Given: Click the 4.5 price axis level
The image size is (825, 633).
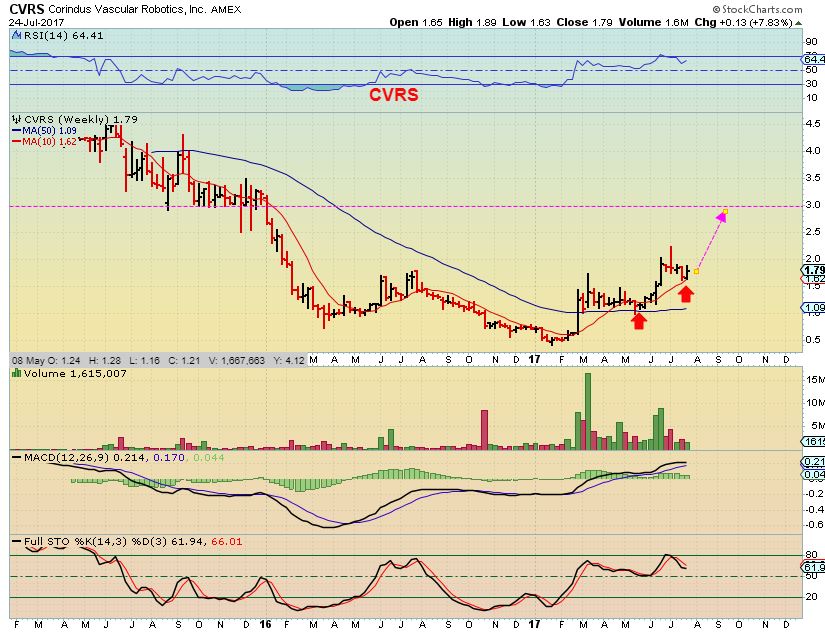Looking at the screenshot, I should tap(813, 124).
